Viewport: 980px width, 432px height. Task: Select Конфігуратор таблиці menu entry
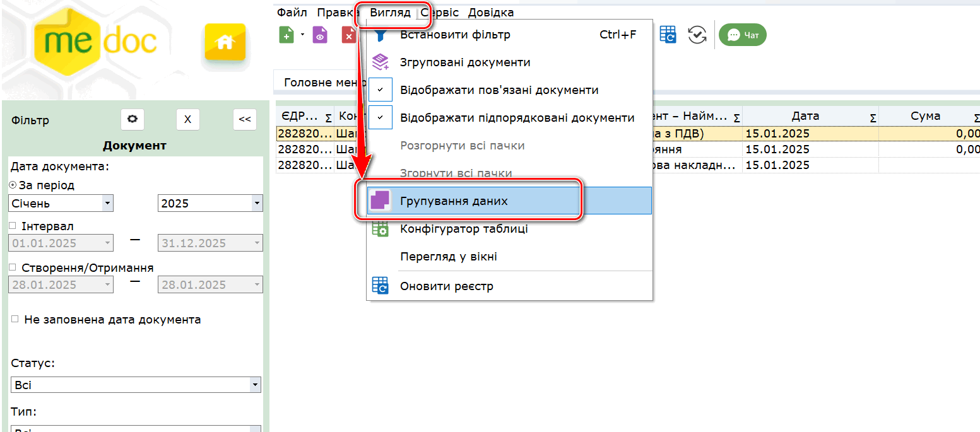click(x=463, y=229)
